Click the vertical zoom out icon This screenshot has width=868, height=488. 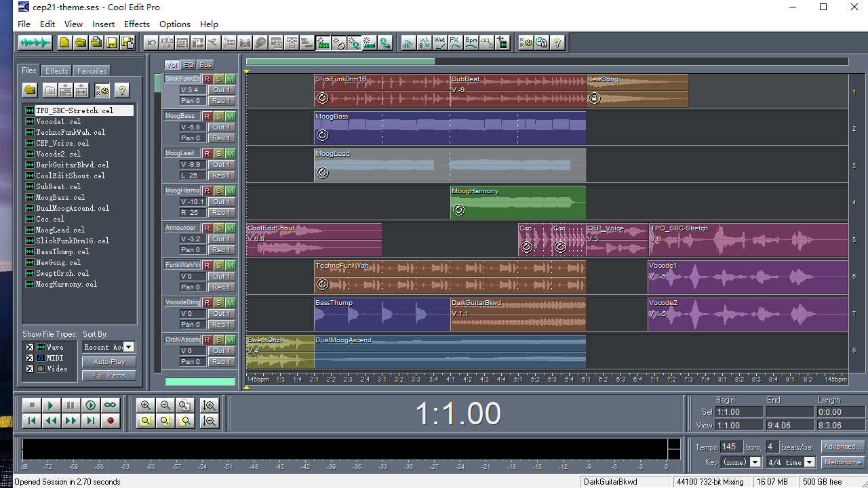click(210, 421)
